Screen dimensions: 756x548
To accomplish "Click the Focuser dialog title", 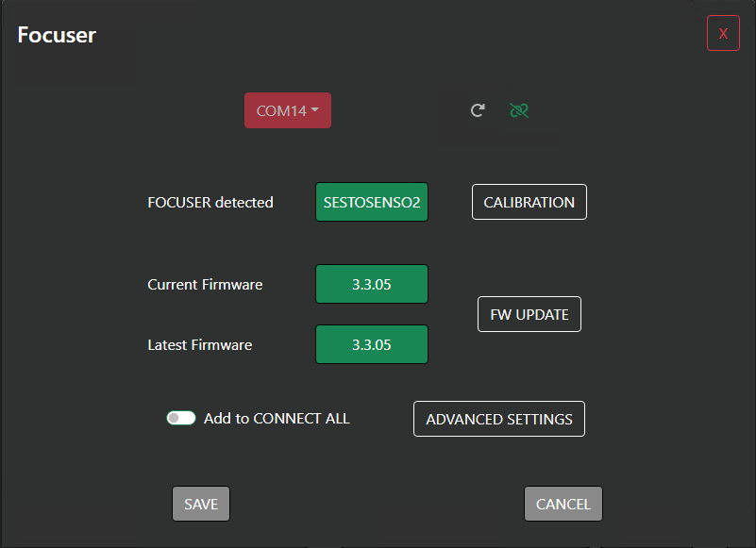I will (x=57, y=35).
